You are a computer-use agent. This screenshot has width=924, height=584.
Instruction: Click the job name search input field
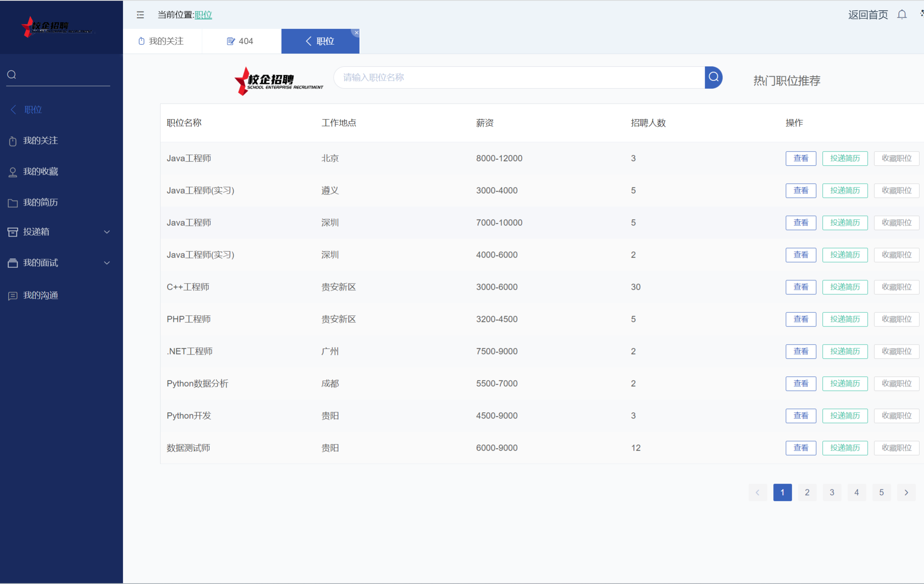[519, 77]
